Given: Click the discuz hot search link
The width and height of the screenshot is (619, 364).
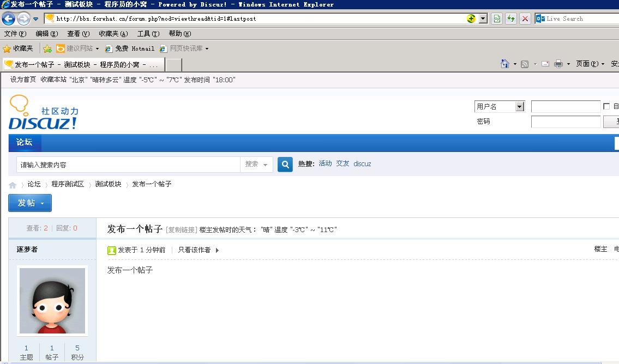Looking at the screenshot, I should [362, 163].
